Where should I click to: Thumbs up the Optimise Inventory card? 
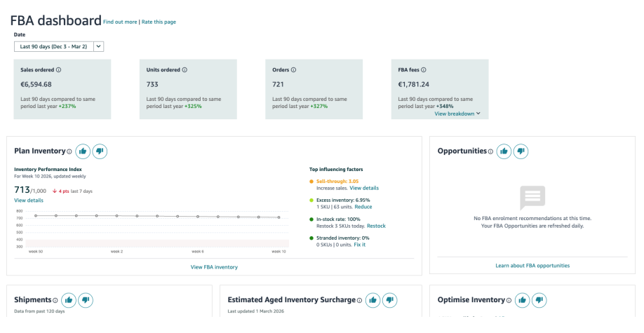(523, 300)
